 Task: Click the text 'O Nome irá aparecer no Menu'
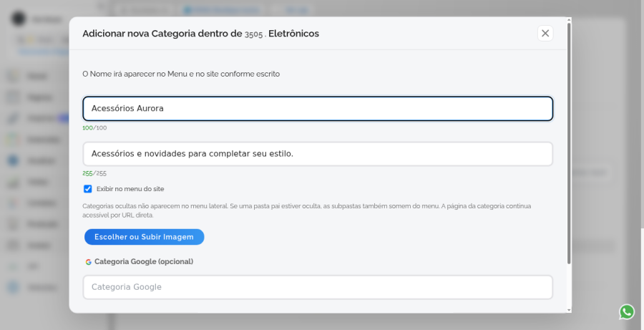point(135,74)
